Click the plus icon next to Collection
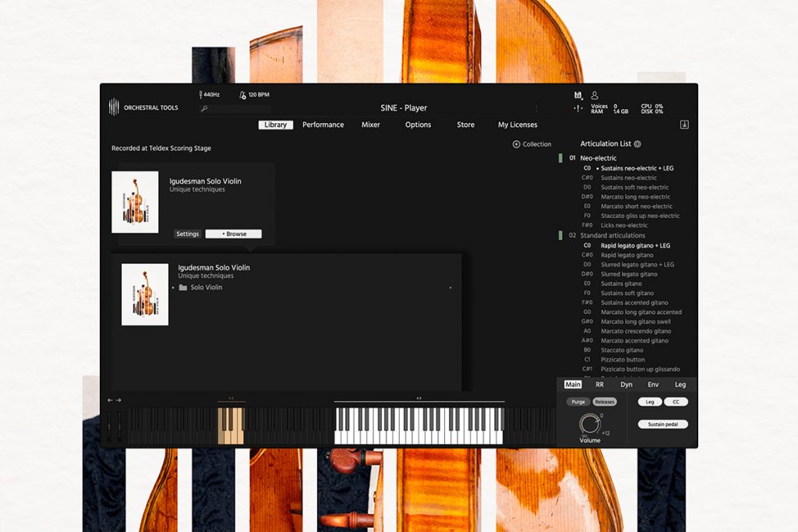Viewport: 798px width, 532px height. click(x=516, y=144)
